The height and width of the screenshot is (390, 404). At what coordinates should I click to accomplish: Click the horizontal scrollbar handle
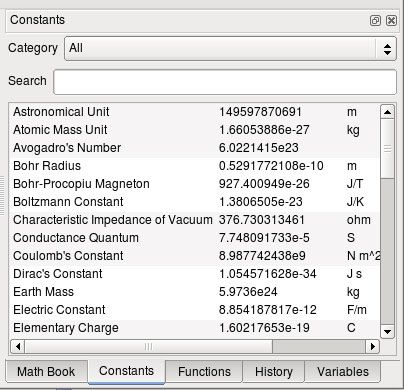click(149, 347)
